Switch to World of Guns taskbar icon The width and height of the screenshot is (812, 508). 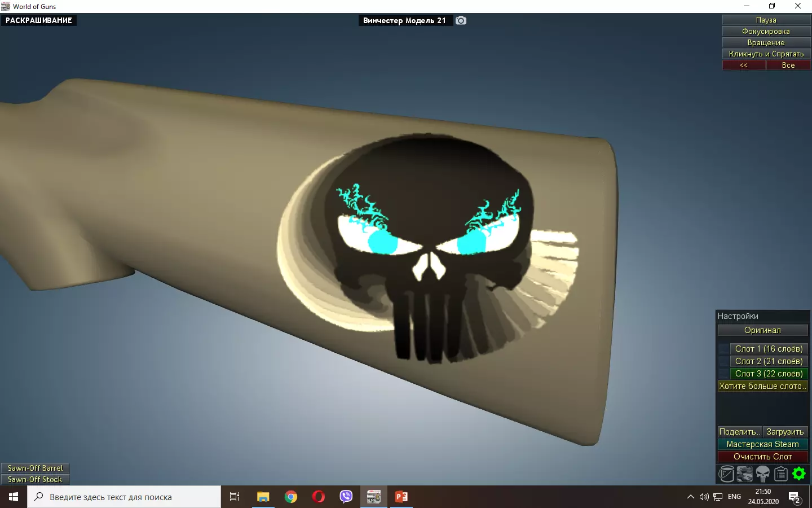click(374, 497)
